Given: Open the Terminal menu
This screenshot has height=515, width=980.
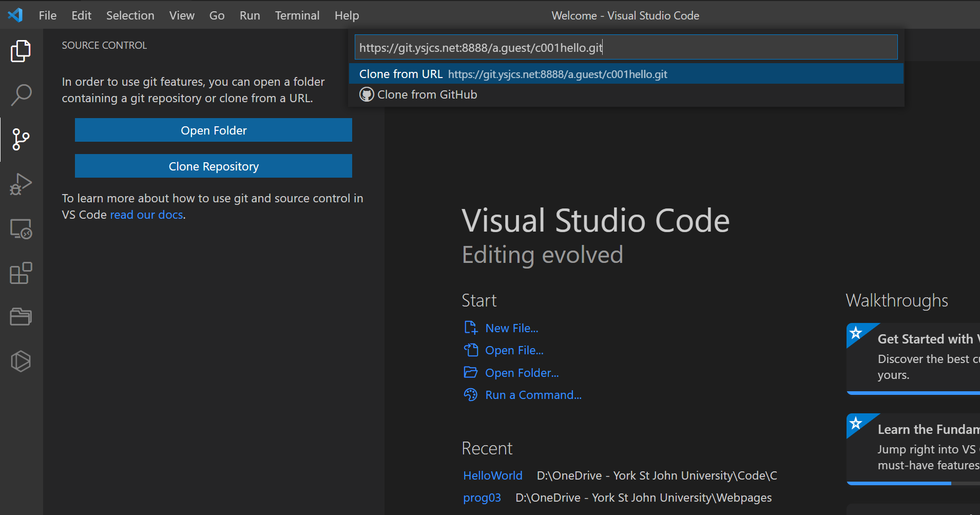Looking at the screenshot, I should pos(297,15).
